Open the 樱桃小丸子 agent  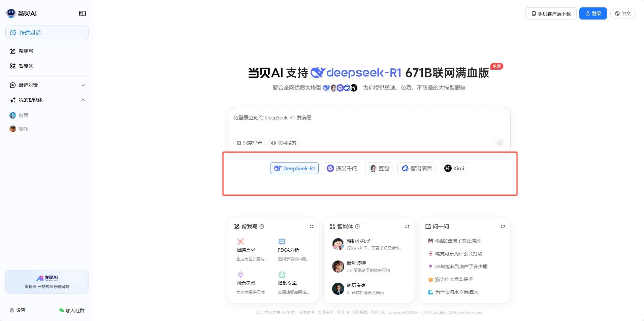point(369,244)
